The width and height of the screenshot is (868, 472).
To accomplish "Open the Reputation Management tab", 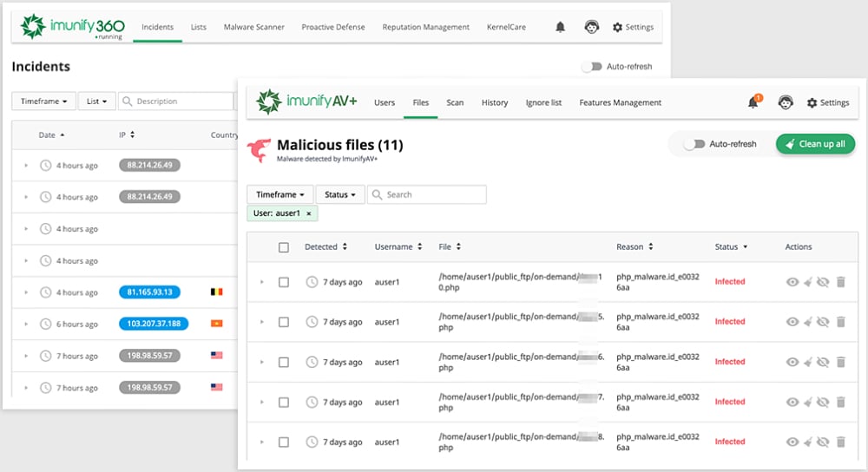I will coord(425,27).
